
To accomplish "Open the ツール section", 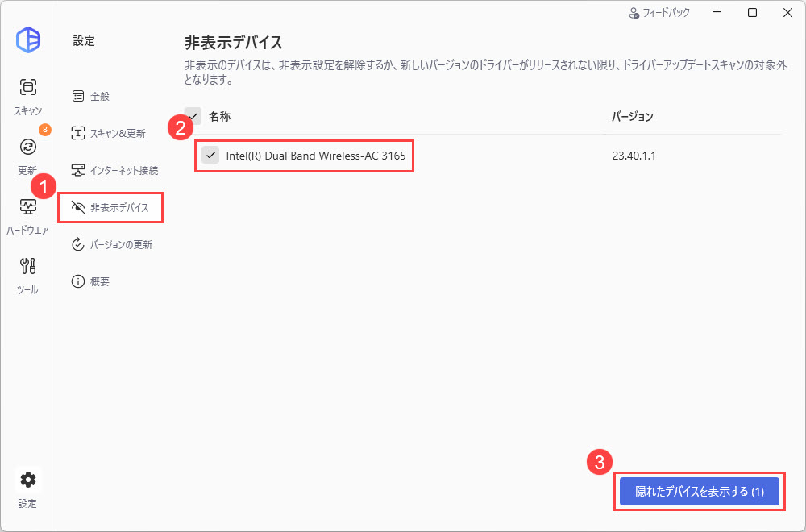I will (x=27, y=276).
